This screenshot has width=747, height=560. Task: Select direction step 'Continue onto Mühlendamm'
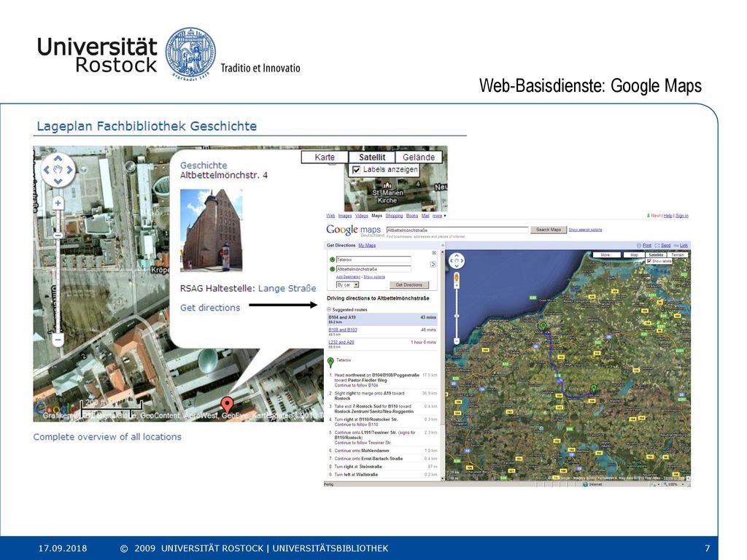[x=362, y=451]
